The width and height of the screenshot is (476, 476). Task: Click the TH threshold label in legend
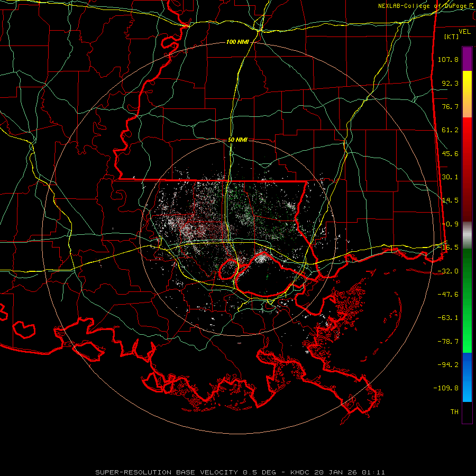454,412
